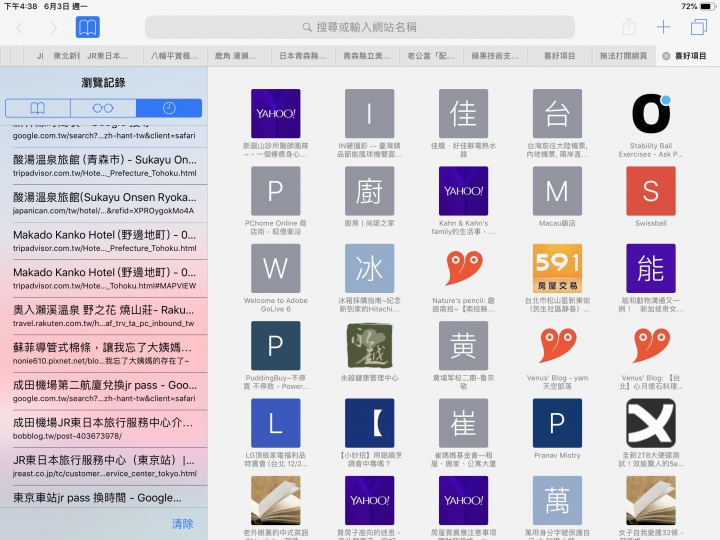Open the 佳龍 好佳彩電熱水器 favorite
Image resolution: width=720 pixels, height=540 pixels.
463,113
